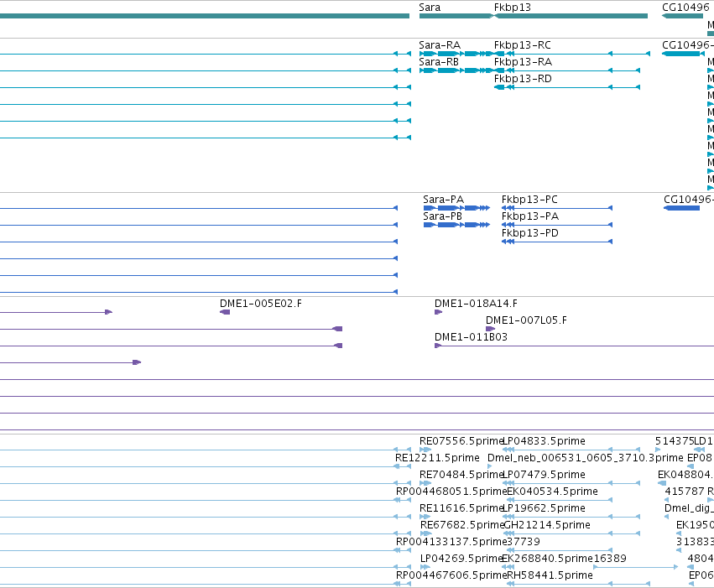Open the Sara-RA transcript label
Screen dimensions: 714x588
click(x=440, y=45)
